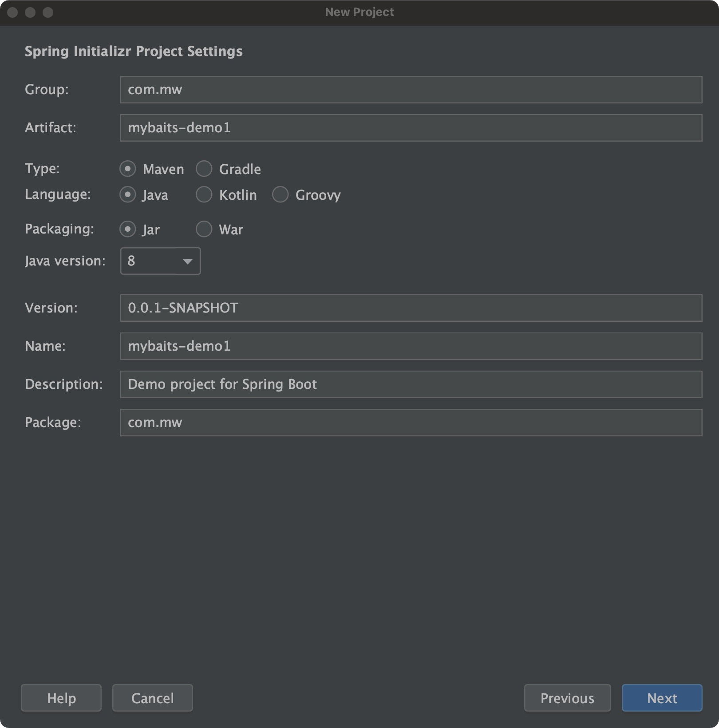Click the Type label
Screen dimensions: 719x728
click(x=42, y=169)
